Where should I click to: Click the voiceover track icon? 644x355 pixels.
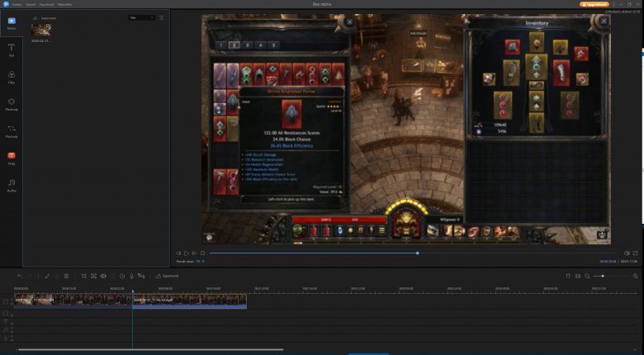click(6, 338)
